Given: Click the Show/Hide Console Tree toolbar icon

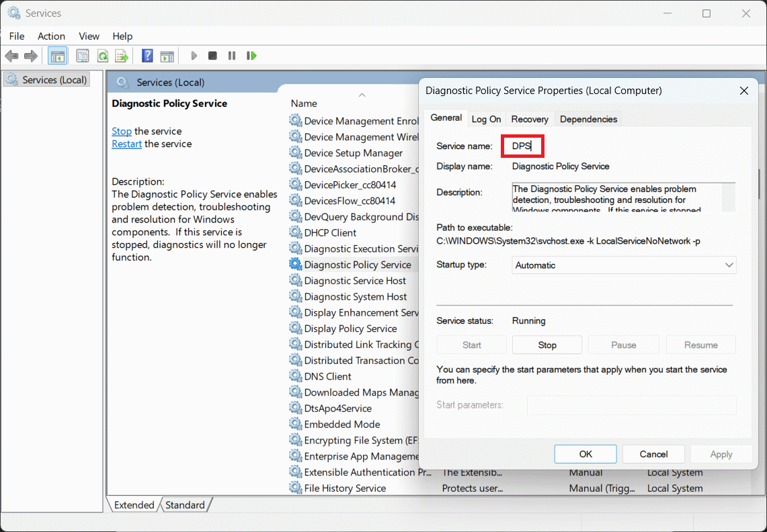Looking at the screenshot, I should click(x=57, y=56).
